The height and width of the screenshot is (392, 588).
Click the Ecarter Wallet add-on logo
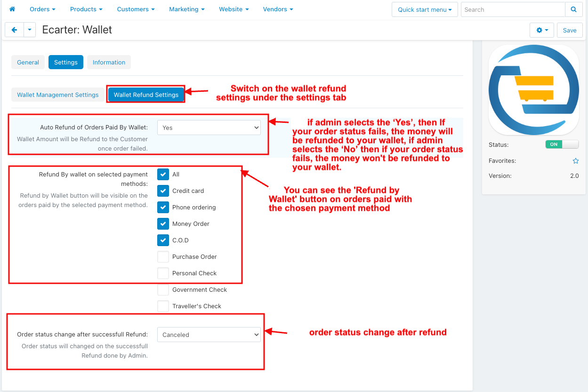[533, 90]
